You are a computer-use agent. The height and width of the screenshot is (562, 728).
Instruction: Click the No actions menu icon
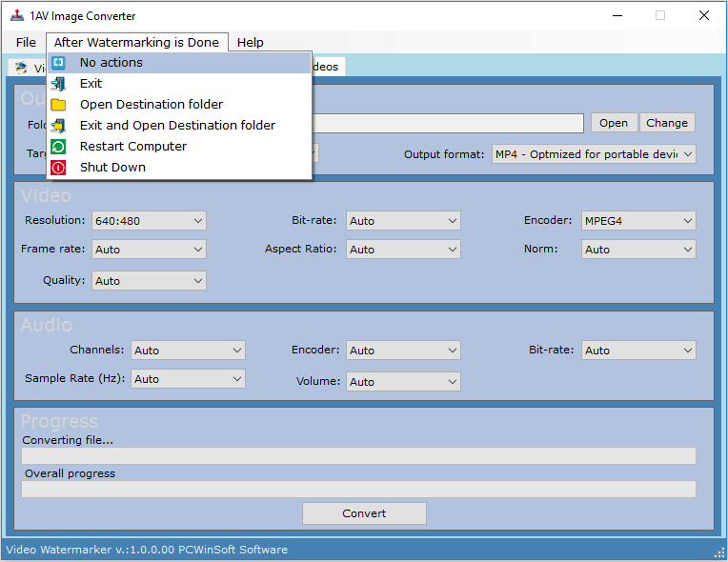coord(59,63)
